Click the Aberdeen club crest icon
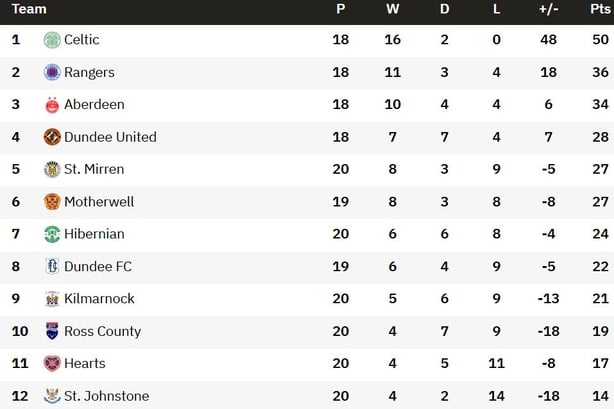Viewport: 614px width, 409px height. click(x=52, y=105)
